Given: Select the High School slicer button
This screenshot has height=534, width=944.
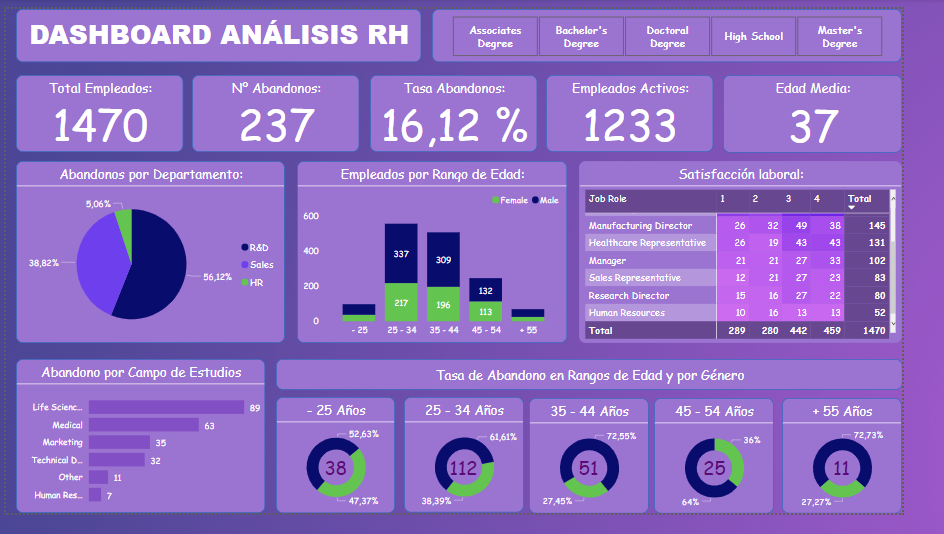Looking at the screenshot, I should (754, 37).
